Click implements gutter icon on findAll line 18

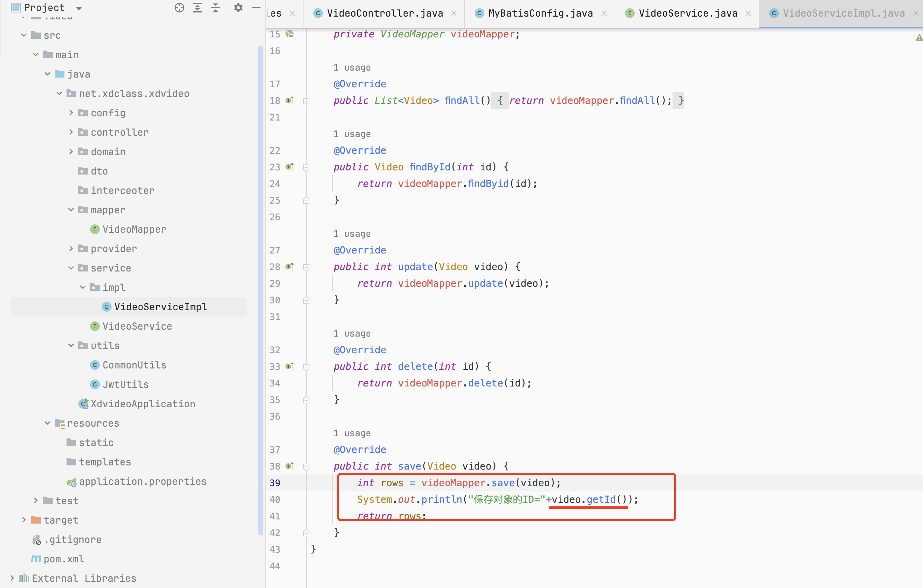(x=290, y=101)
